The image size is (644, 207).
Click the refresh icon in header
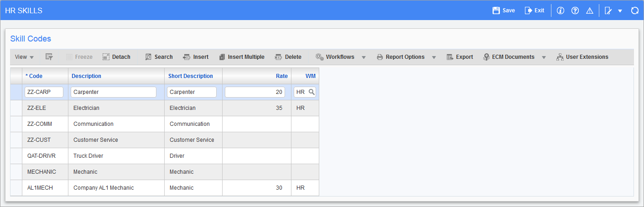coord(634,10)
